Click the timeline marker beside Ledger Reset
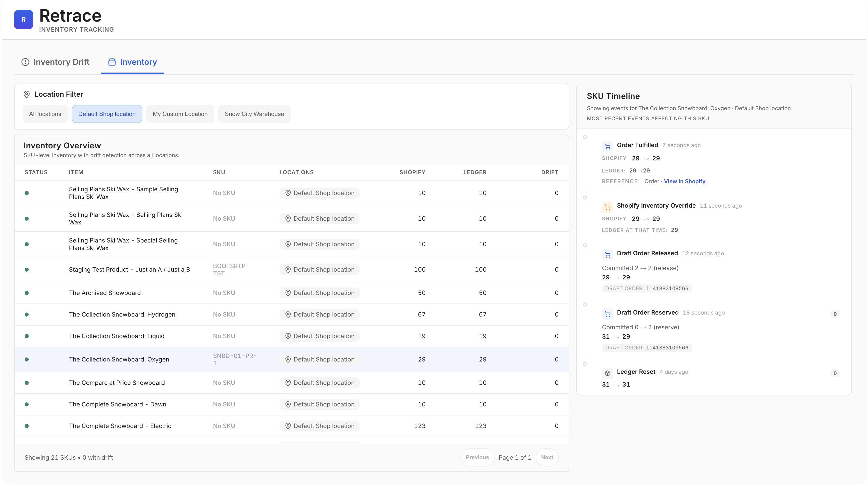The width and height of the screenshot is (868, 486). tap(585, 364)
